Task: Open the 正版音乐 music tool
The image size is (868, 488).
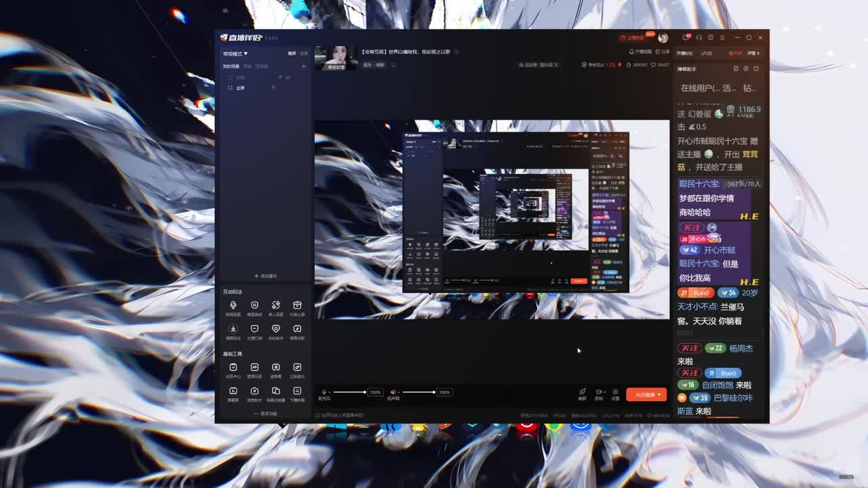Action: tap(297, 370)
